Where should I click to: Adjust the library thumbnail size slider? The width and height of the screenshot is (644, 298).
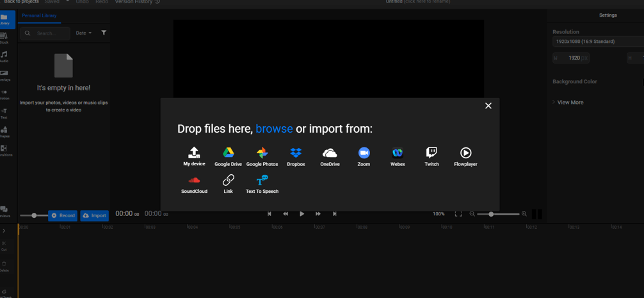tap(34, 215)
